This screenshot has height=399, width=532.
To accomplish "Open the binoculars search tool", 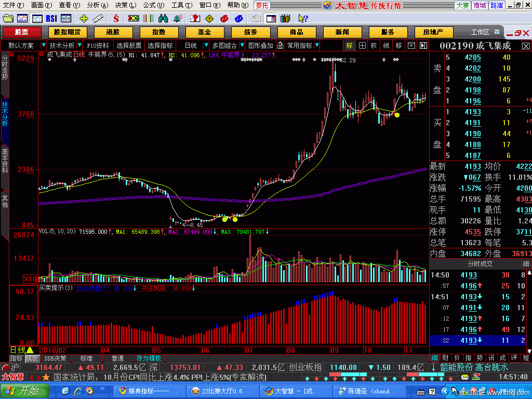I will [163, 18].
